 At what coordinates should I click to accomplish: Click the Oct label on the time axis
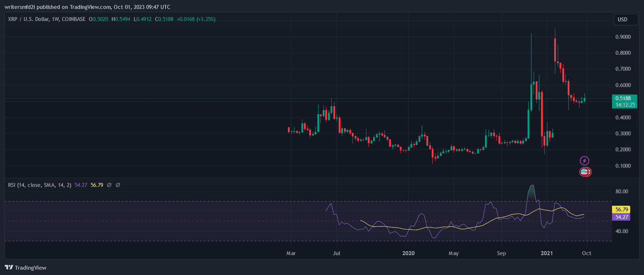(586, 253)
